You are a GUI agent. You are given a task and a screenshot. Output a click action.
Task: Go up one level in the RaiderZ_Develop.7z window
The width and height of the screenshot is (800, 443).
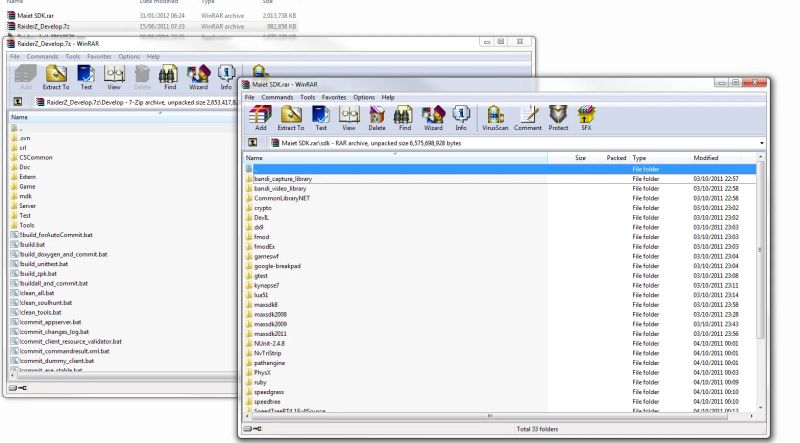[x=18, y=102]
